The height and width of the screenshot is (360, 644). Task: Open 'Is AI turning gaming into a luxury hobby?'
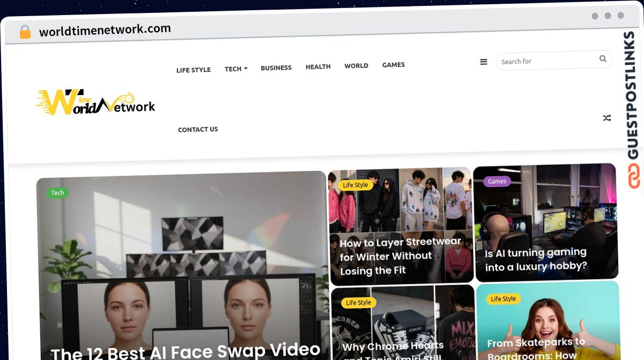[536, 260]
